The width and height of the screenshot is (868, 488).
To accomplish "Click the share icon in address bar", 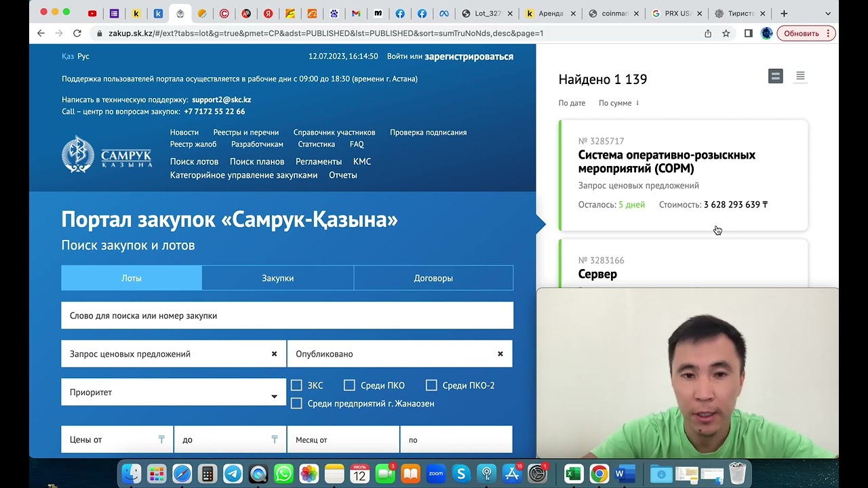I will click(708, 33).
